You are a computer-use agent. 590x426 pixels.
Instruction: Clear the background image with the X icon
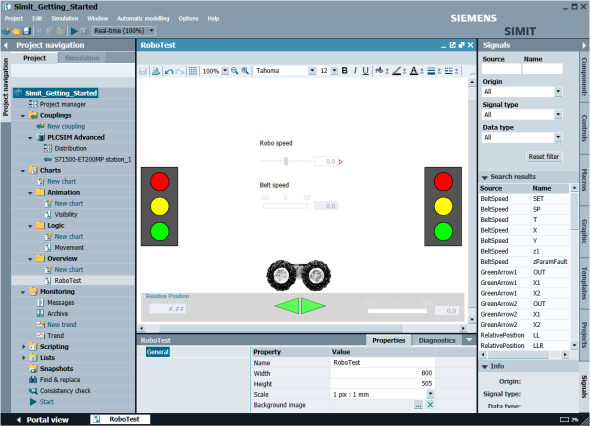tap(430, 405)
